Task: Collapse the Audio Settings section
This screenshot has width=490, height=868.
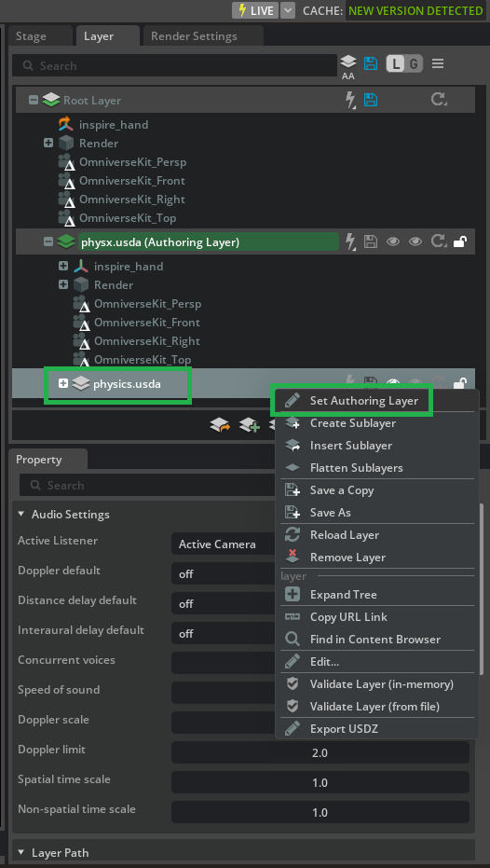Action: (21, 515)
